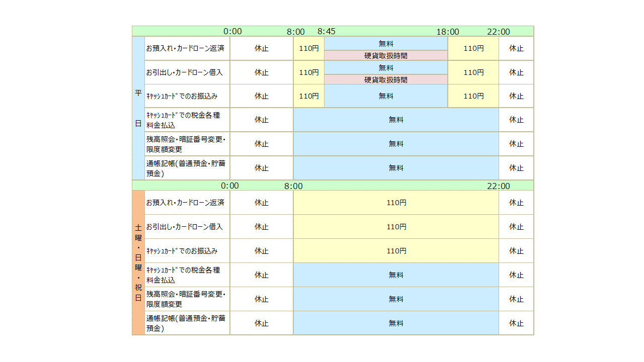Click "無料" in weekday お引出し row
This screenshot has width=644, height=362.
pos(386,67)
